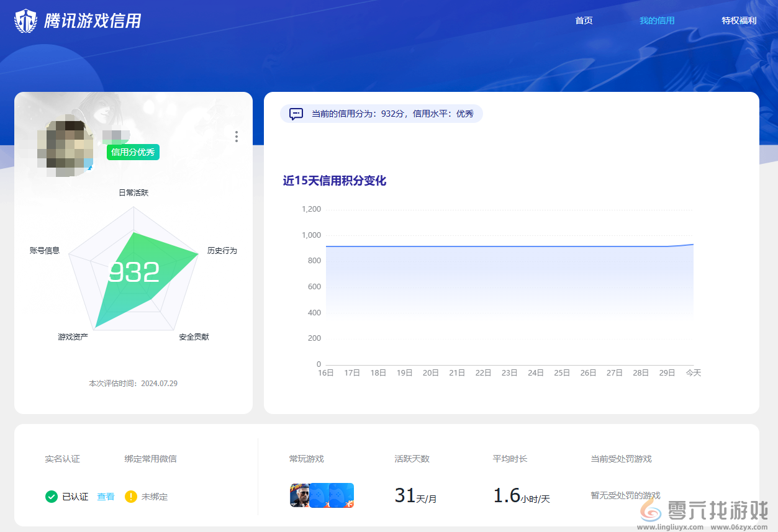This screenshot has width=778, height=532.
Task: Open the three-dot menu beside the avatar
Action: tap(237, 137)
